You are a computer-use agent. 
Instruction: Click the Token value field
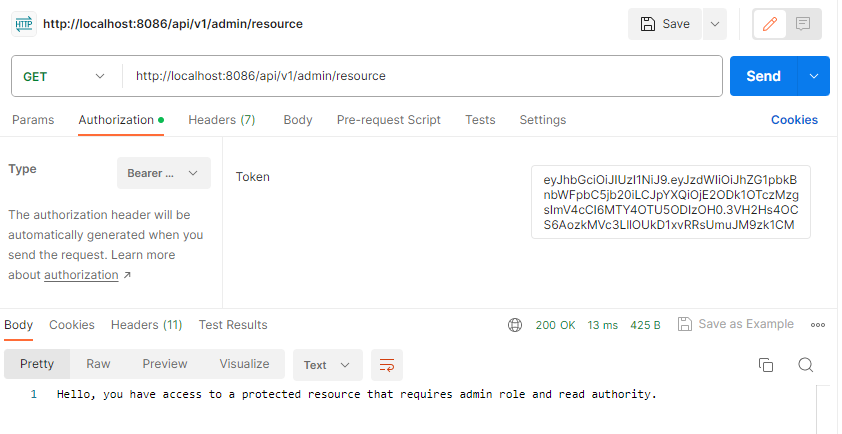(x=671, y=202)
